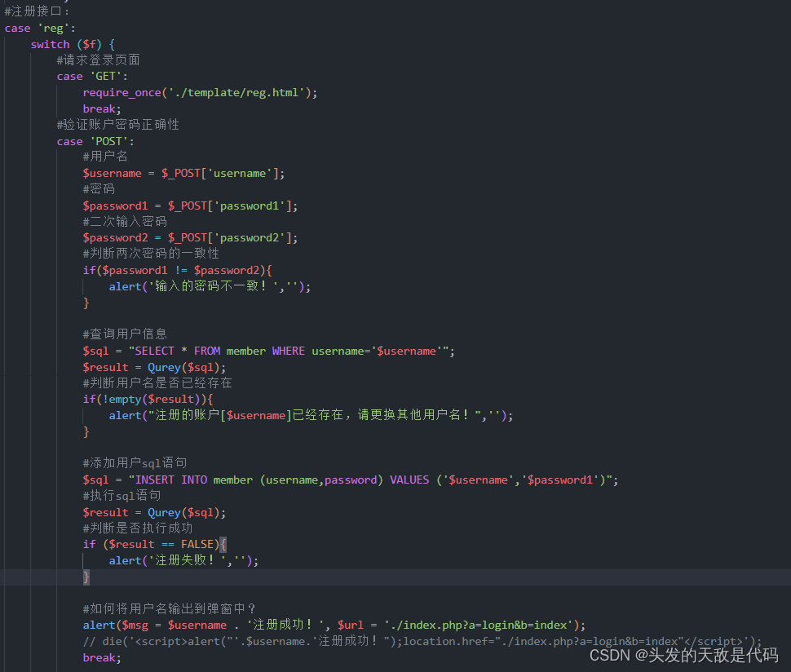Click the alert about username already existing

coord(312,415)
